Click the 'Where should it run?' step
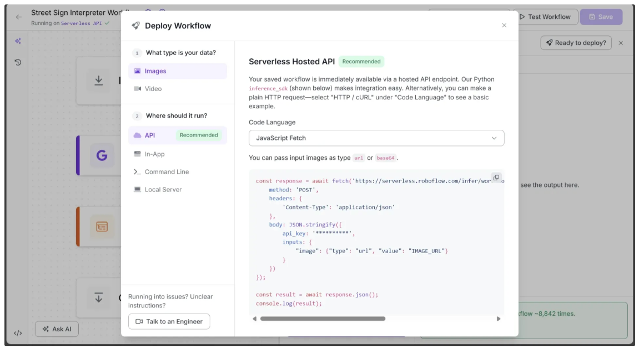644x354 pixels. (177, 116)
